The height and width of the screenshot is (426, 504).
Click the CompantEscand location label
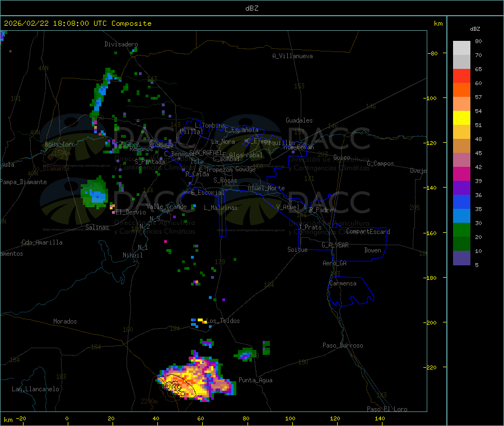coord(368,232)
